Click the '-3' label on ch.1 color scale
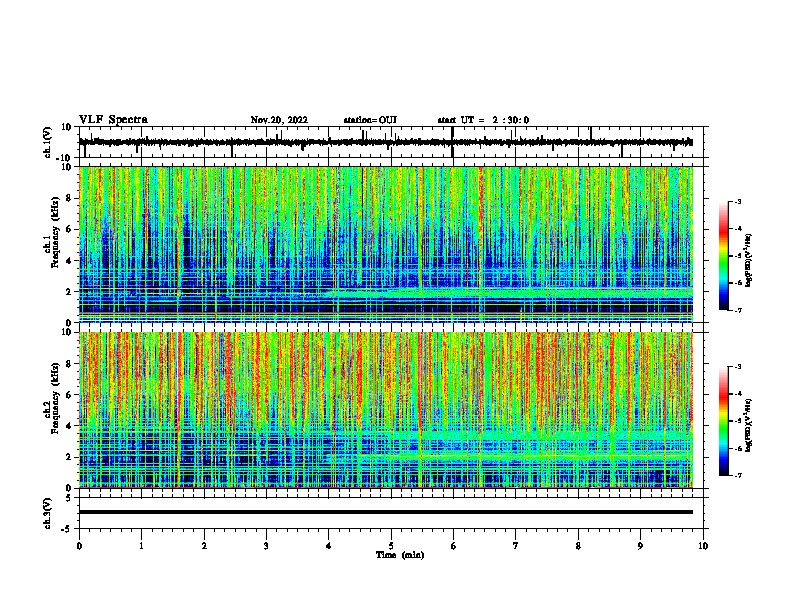 (x=738, y=201)
